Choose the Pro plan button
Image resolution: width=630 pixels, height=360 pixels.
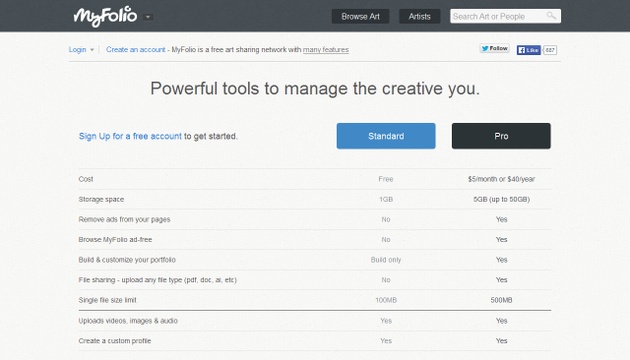pos(501,136)
